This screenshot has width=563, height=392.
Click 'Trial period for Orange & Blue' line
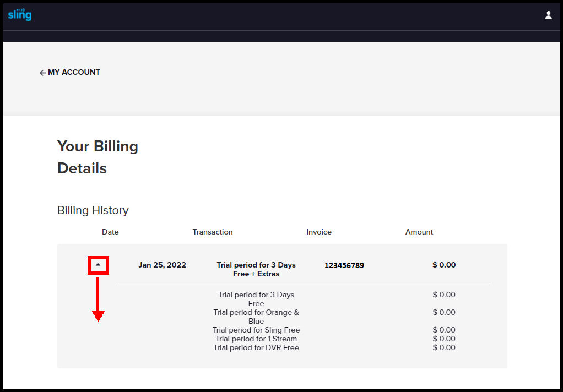click(x=256, y=317)
